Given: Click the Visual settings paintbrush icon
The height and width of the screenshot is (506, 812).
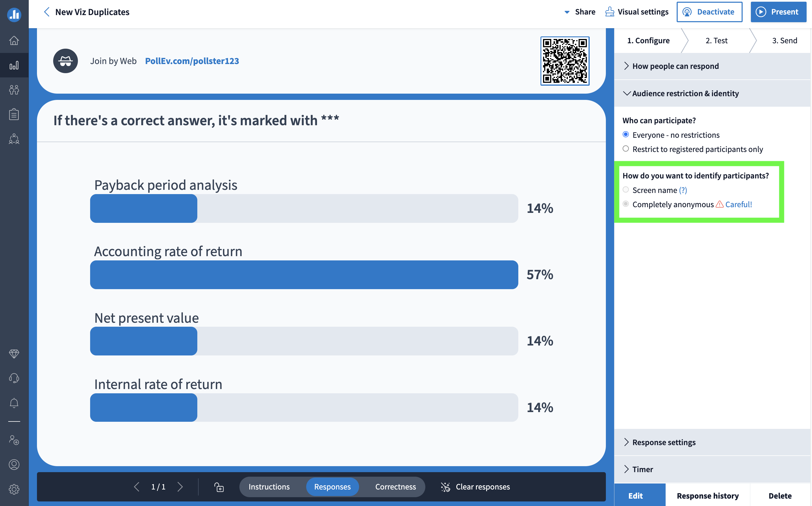Looking at the screenshot, I should [609, 12].
